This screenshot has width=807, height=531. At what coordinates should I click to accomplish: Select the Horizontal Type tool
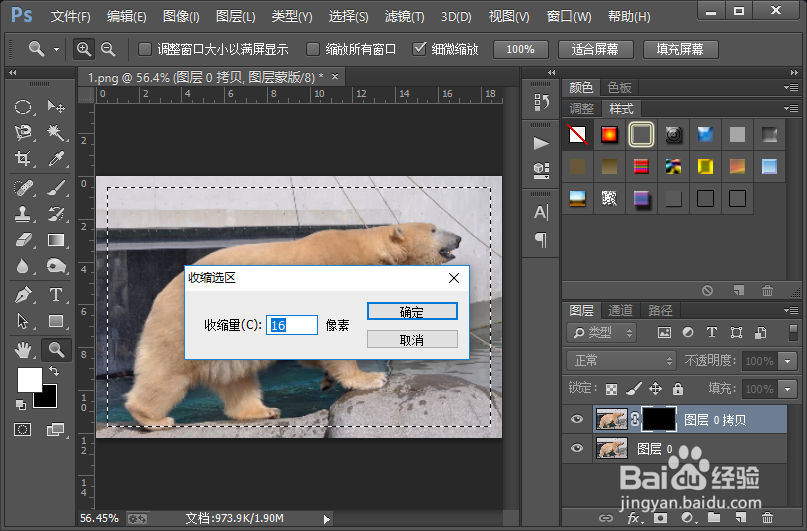(x=56, y=295)
